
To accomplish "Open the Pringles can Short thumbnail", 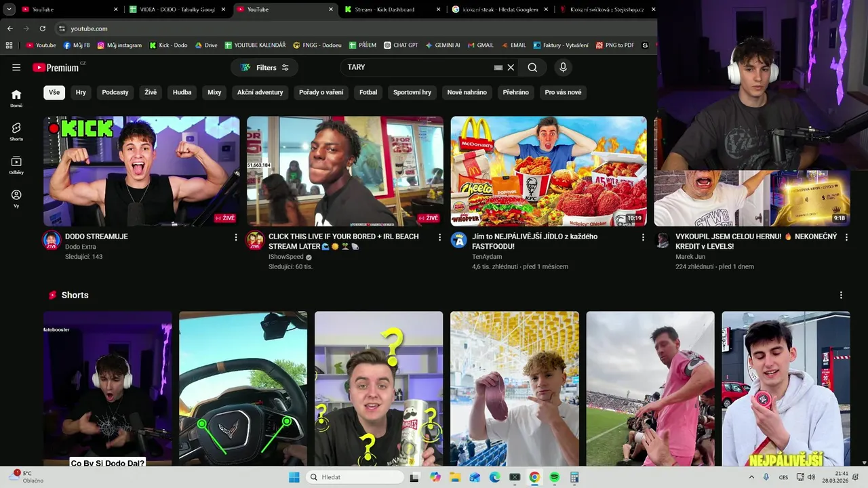I will [x=378, y=389].
